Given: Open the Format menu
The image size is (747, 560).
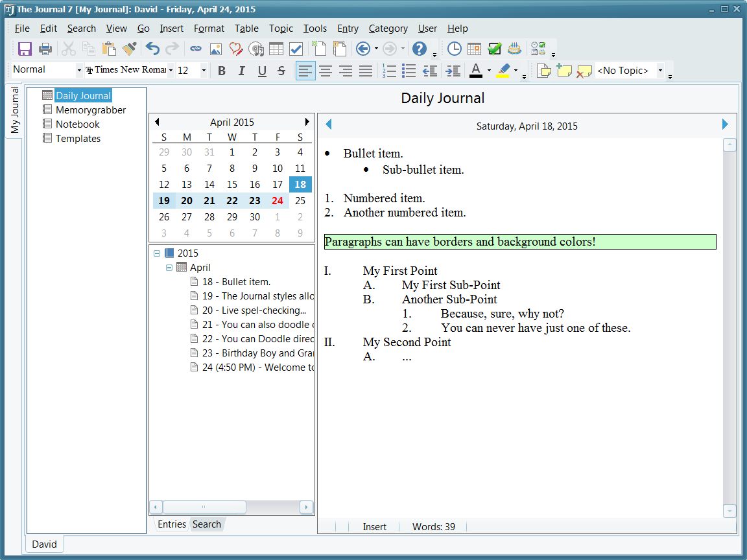Looking at the screenshot, I should pyautogui.click(x=209, y=29).
